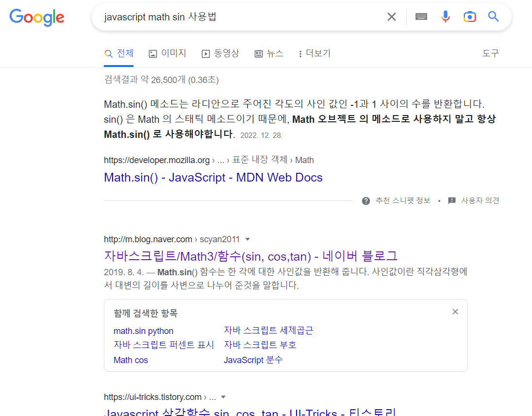Open the Naver blog Math3 result
The height and width of the screenshot is (416, 532).
251,256
